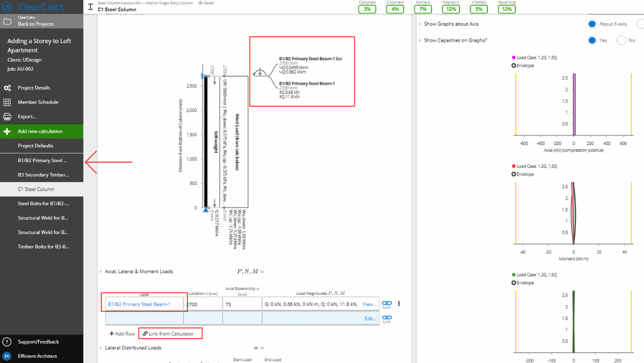Click the Axial Eccentricity field with value 75
Viewport: 644px width, 363px height.
(x=242, y=304)
